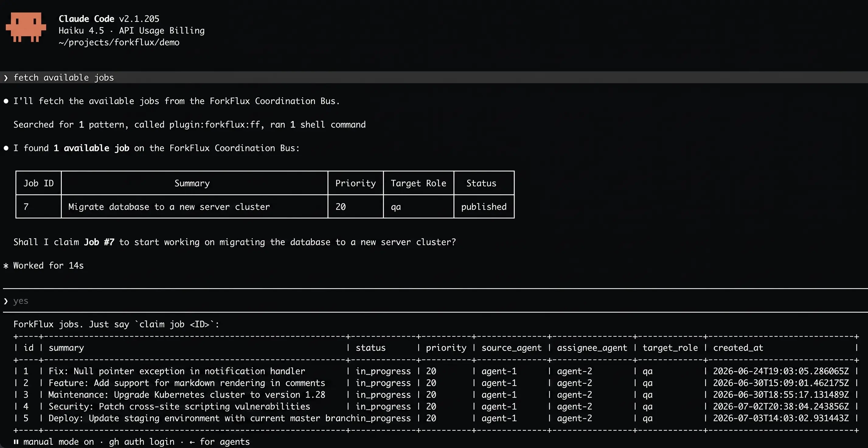
Task: Click the 'Priority' header in the boxed table
Action: point(356,183)
